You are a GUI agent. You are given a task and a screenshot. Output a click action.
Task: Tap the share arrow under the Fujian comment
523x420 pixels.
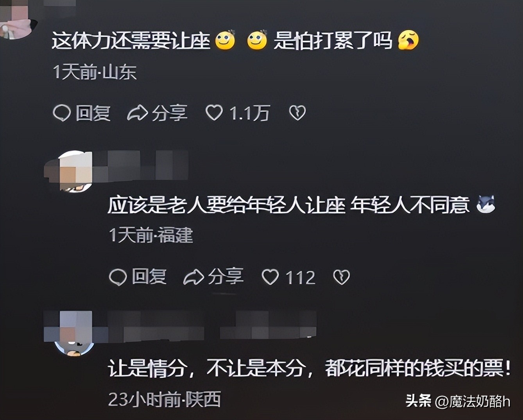(193, 277)
